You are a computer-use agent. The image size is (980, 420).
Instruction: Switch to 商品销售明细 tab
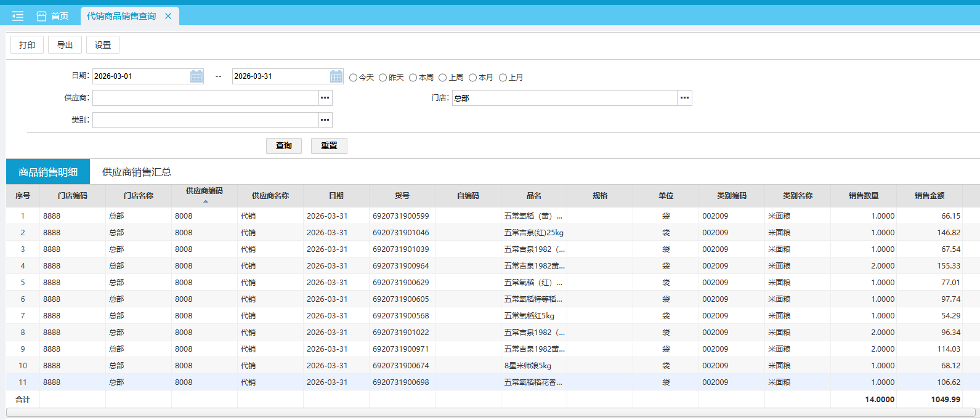[48, 172]
